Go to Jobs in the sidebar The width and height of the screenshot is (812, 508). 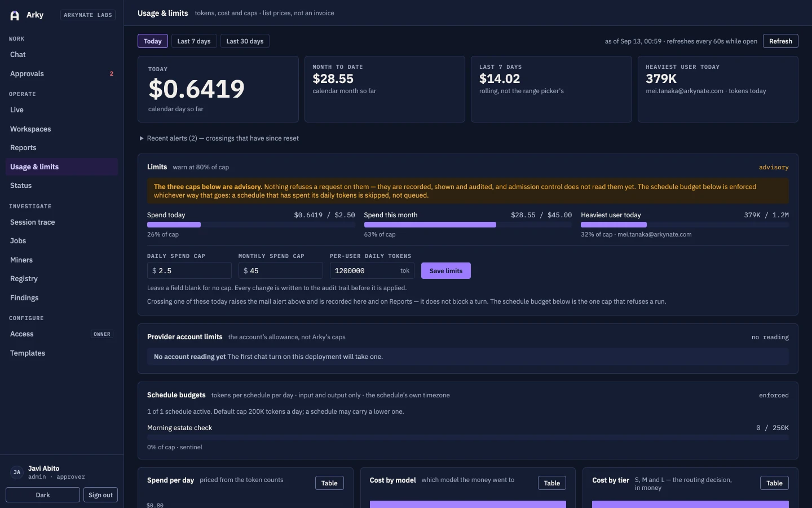[61, 241]
